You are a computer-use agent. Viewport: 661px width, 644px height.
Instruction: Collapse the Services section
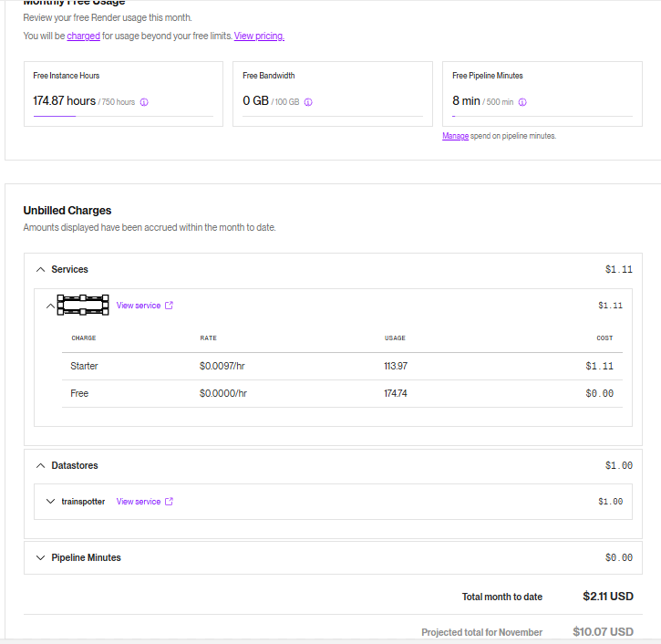pyautogui.click(x=40, y=270)
